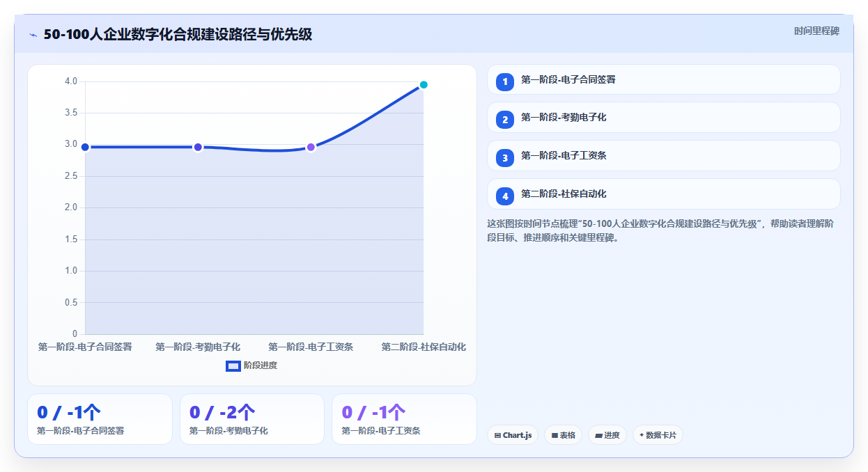Screen dimensions: 868x472
Task: Click the 第一阶段-电子工资条 caption under purple stat
Action: [x=381, y=431]
